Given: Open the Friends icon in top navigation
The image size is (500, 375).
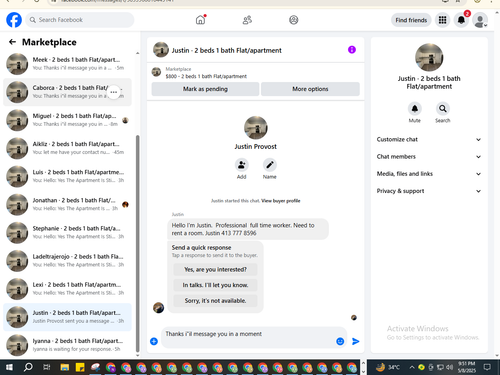Looking at the screenshot, I should [x=247, y=20].
